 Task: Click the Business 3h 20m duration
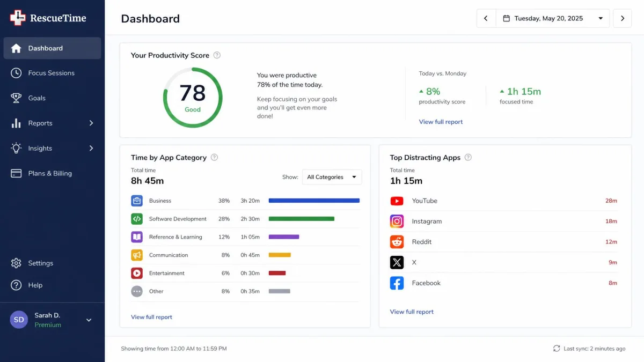point(250,201)
